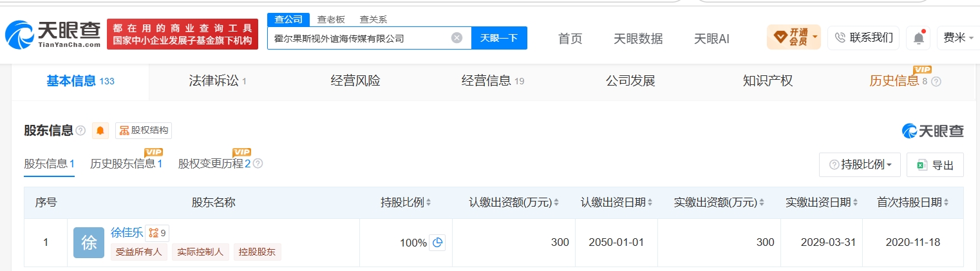Click the orange alert bell beside 股东信息
The height and width of the screenshot is (271, 980).
(x=100, y=131)
